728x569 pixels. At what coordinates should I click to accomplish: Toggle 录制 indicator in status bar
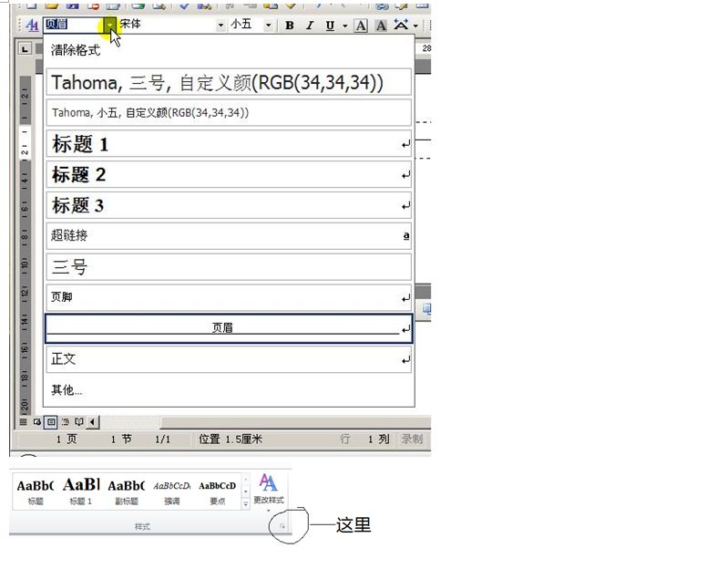412,439
